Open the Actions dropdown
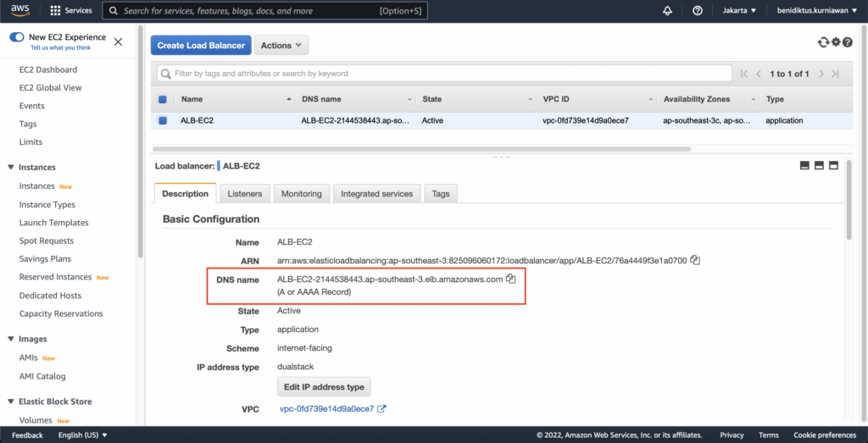This screenshot has height=443, width=868. tap(281, 46)
